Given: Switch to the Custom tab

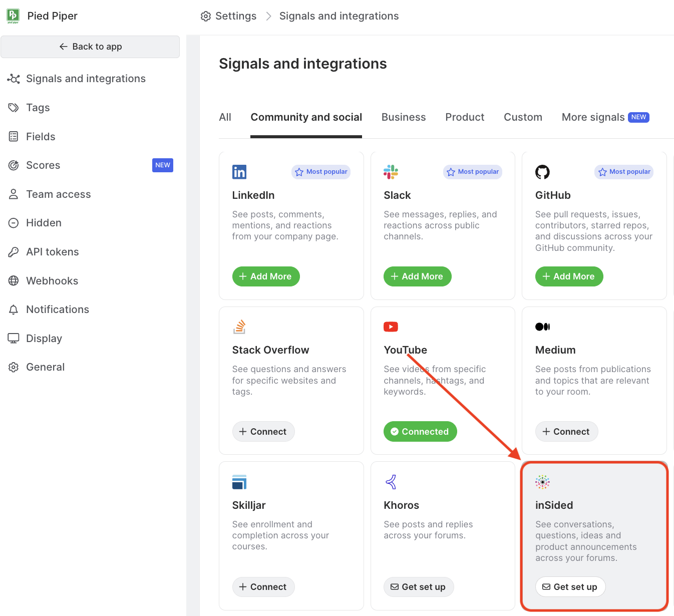Looking at the screenshot, I should (523, 117).
